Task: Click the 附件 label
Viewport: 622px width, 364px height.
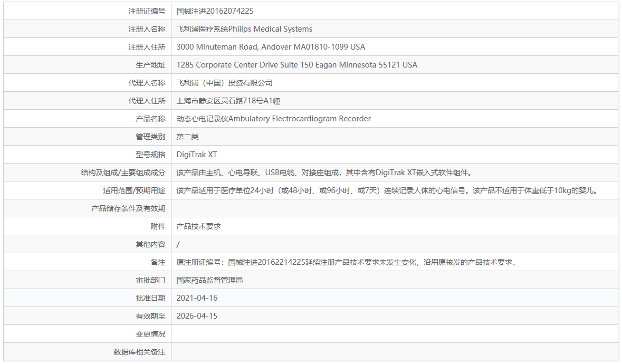Action: click(158, 226)
